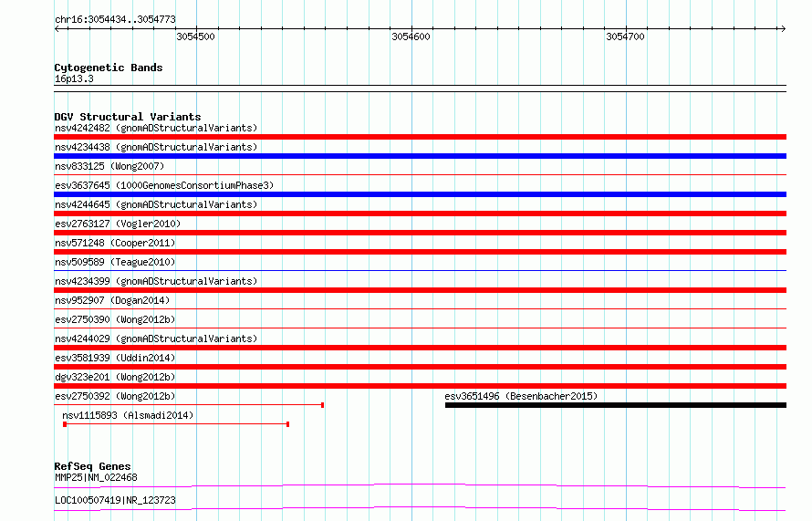Viewport: 812px width, 521px height.
Task: Select esv3637645 1000GenomesConsortiumPhase3 label
Action: [x=164, y=185]
